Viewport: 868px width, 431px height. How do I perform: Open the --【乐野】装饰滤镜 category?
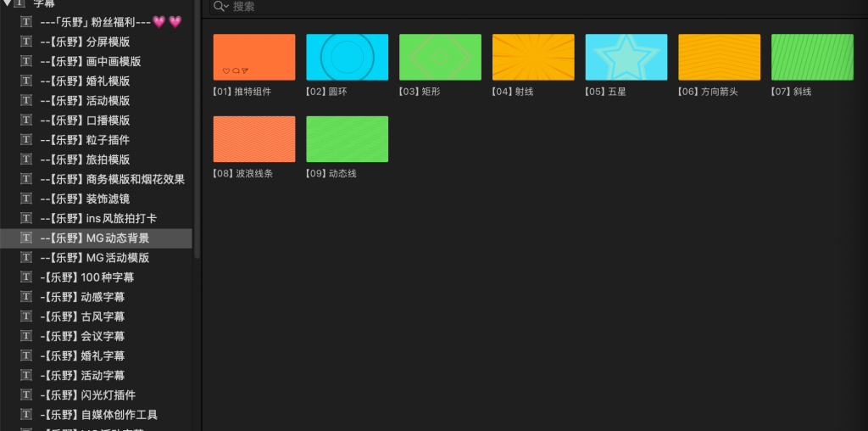(97, 199)
